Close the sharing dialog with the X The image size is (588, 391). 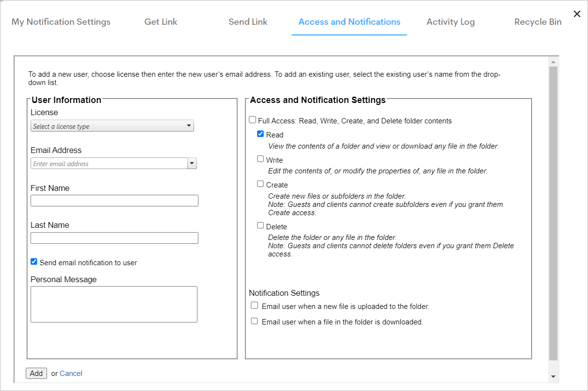[x=577, y=14]
